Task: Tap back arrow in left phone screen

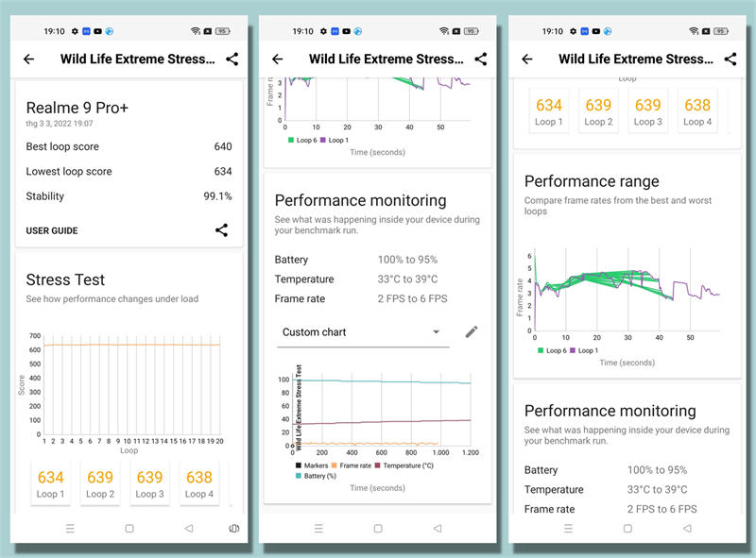Action: pos(29,59)
